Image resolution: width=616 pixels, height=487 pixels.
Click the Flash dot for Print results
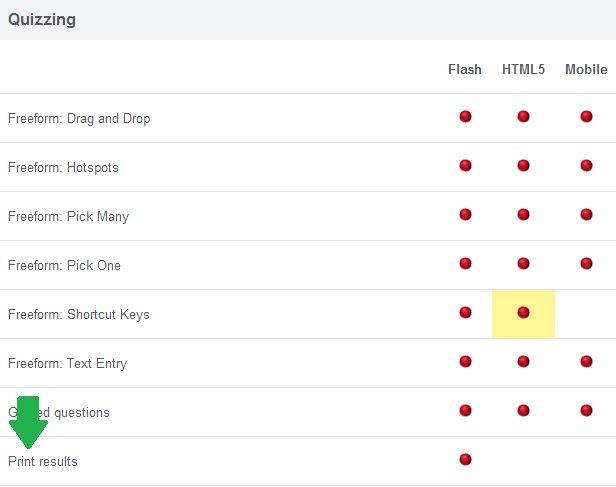465,460
